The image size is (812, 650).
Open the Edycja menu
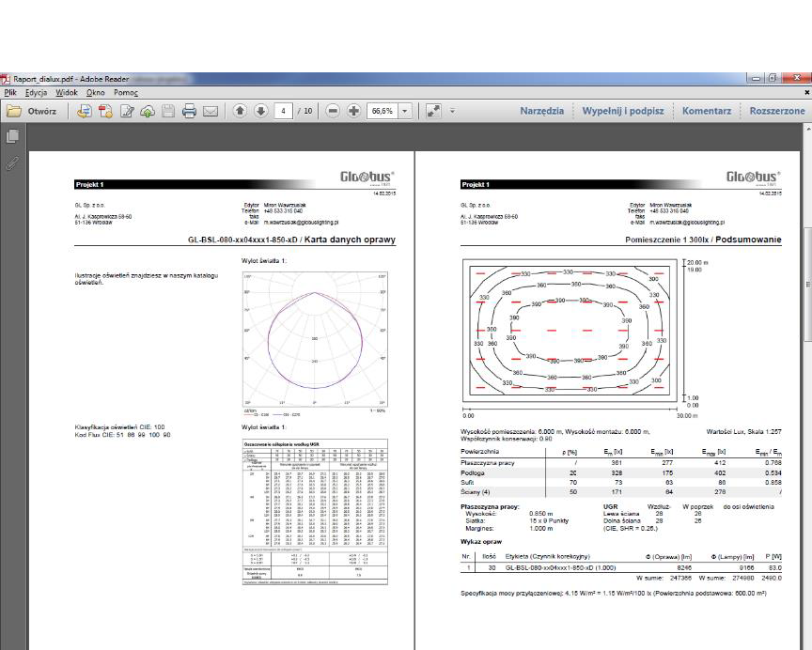click(x=37, y=93)
